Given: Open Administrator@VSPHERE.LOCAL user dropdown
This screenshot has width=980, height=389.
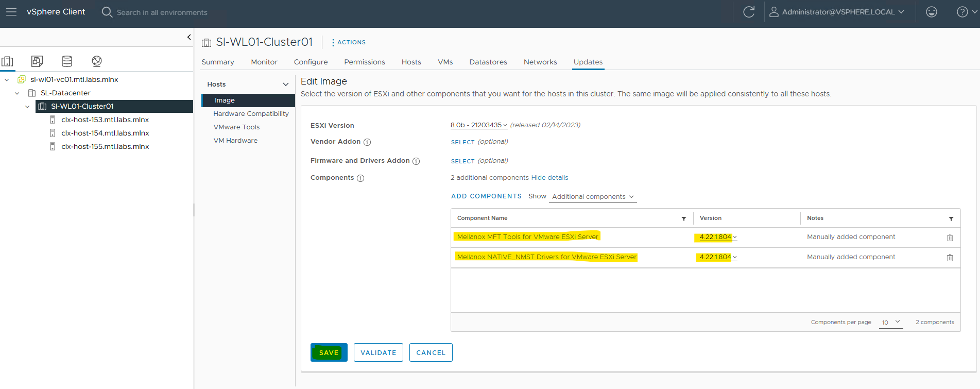Looking at the screenshot, I should [843, 12].
